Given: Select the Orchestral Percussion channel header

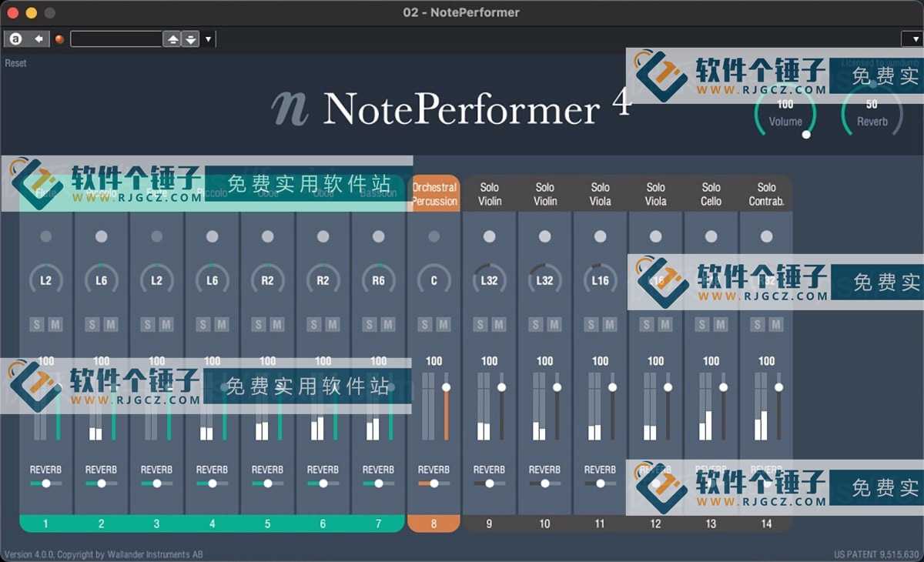Looking at the screenshot, I should point(434,194).
